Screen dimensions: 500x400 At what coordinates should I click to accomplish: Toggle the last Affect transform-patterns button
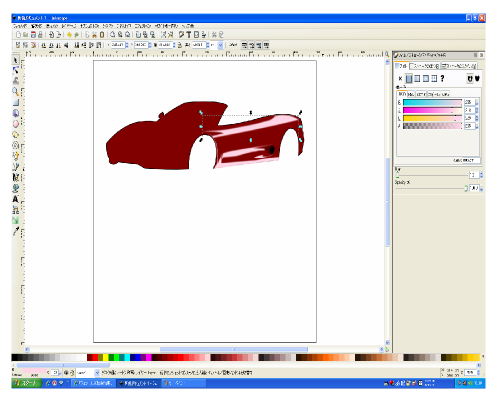[x=266, y=45]
